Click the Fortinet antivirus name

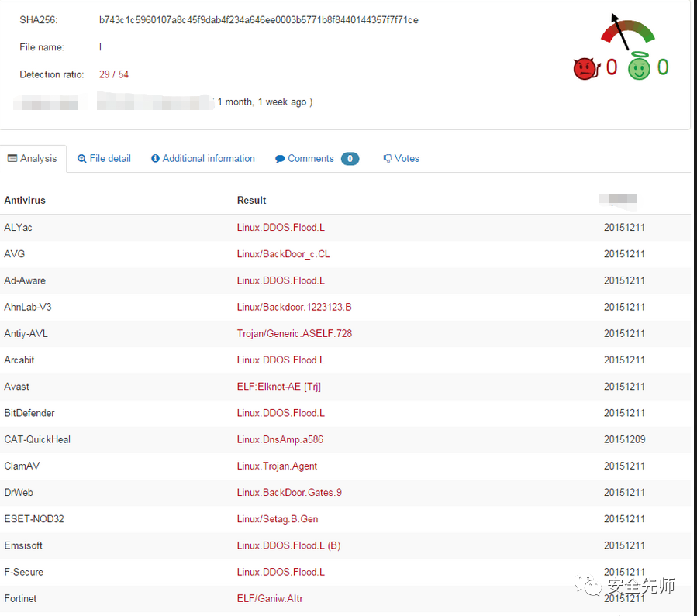(20, 599)
